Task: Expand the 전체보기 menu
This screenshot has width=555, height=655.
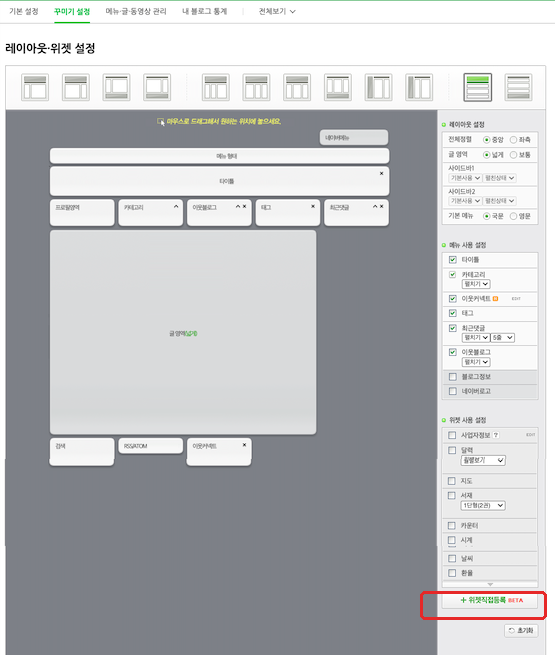Action: coord(277,11)
